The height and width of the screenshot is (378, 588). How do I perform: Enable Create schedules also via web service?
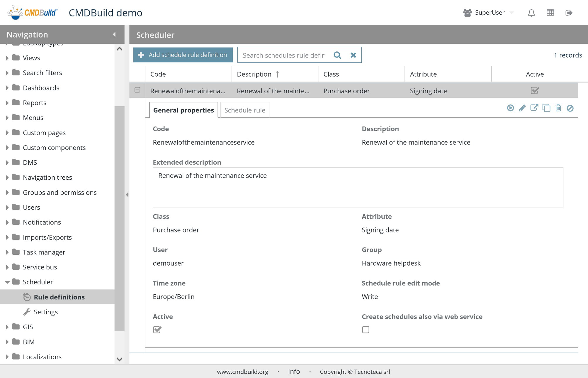366,330
